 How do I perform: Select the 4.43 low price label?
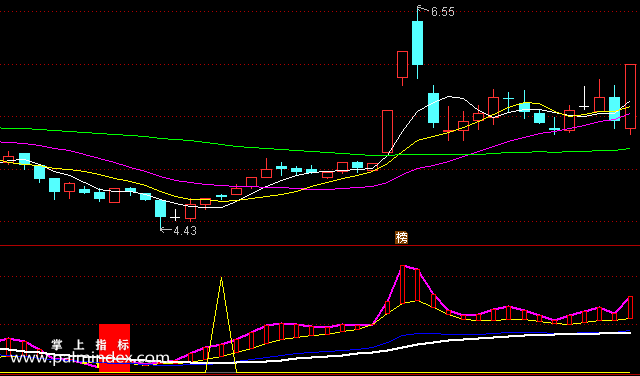coord(185,231)
